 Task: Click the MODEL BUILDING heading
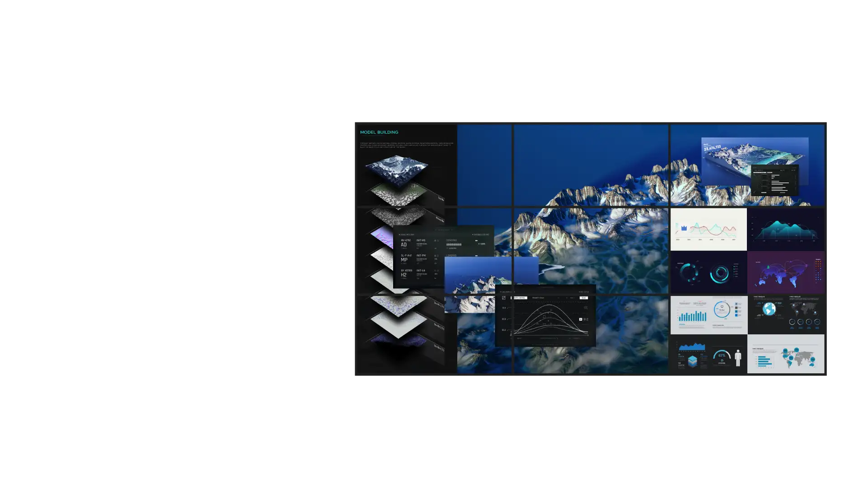click(379, 132)
